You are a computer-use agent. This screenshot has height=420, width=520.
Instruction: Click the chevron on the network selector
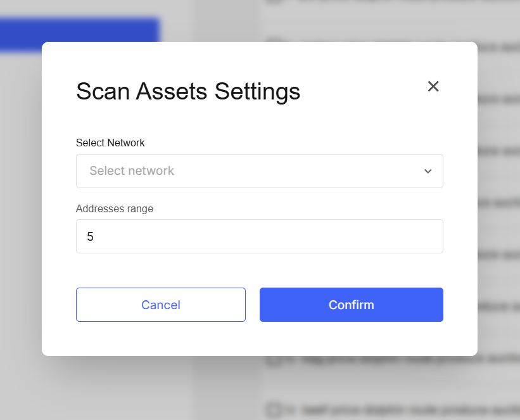(428, 171)
